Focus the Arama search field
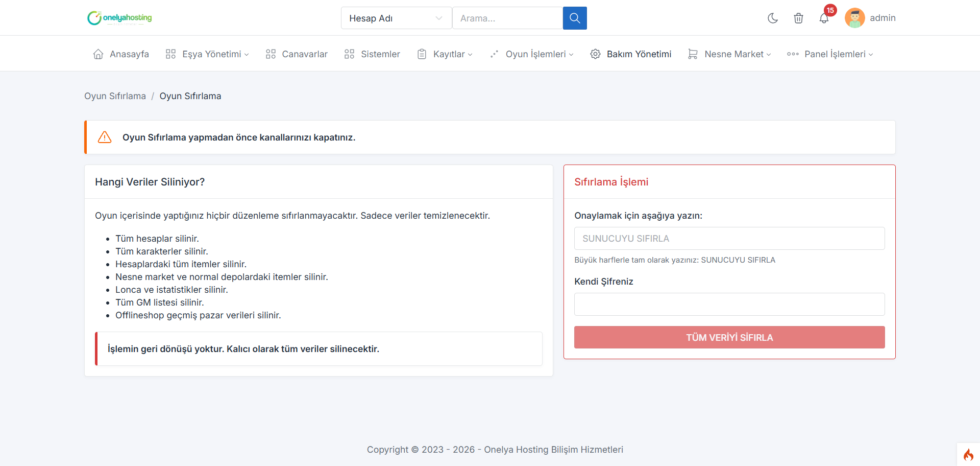Viewport: 980px width, 466px height. 507,18
